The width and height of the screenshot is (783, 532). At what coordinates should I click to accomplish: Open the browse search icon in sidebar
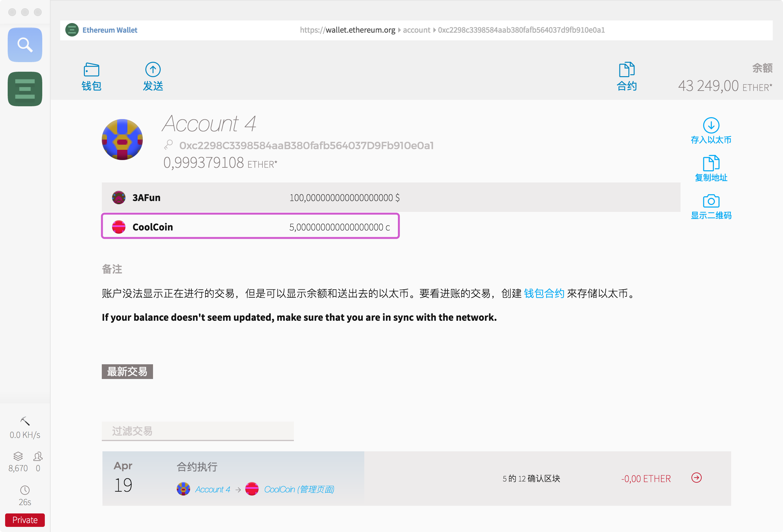point(25,44)
